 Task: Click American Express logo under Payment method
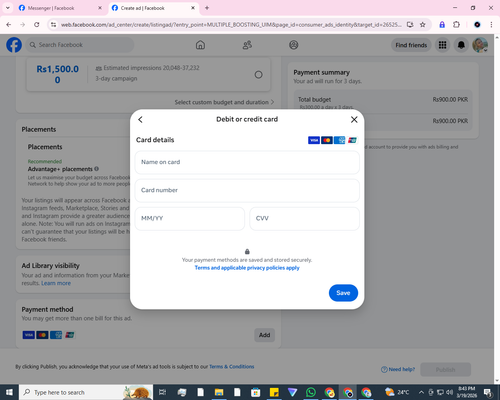pyautogui.click(x=56, y=335)
